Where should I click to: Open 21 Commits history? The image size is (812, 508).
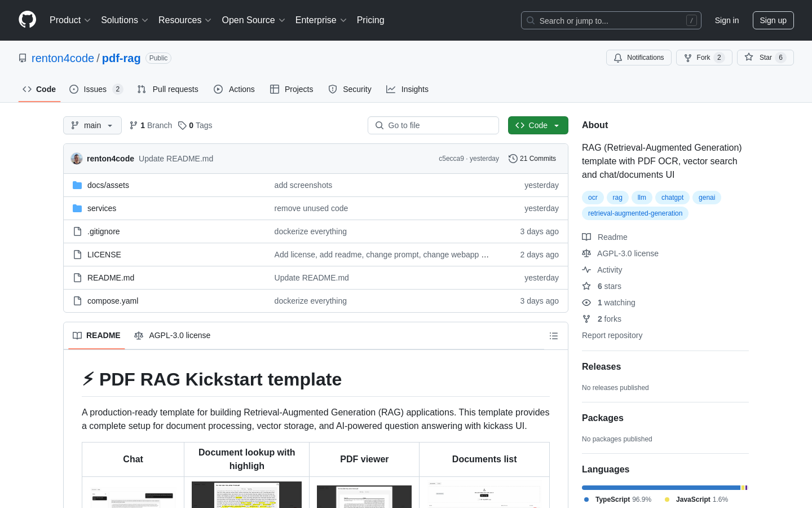point(532,159)
